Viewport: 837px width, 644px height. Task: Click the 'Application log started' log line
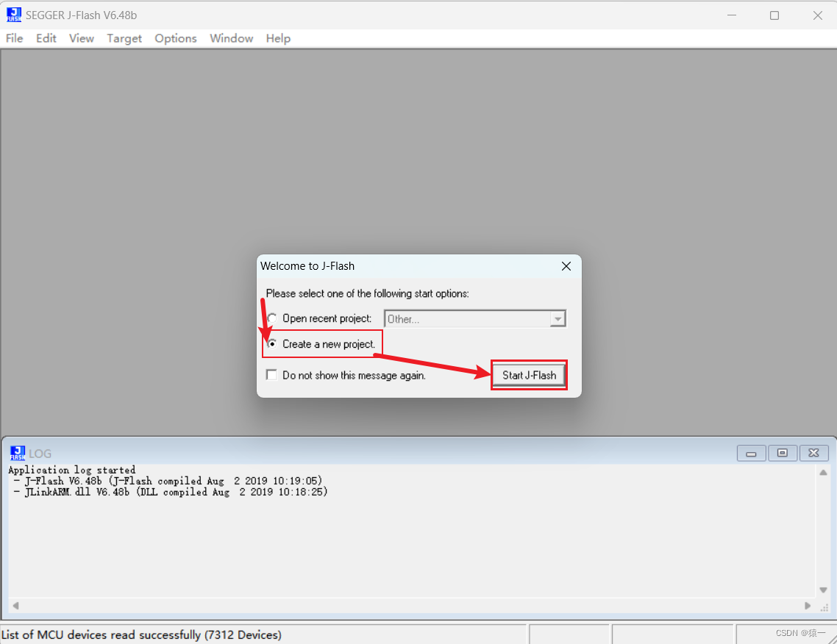pyautogui.click(x=71, y=470)
